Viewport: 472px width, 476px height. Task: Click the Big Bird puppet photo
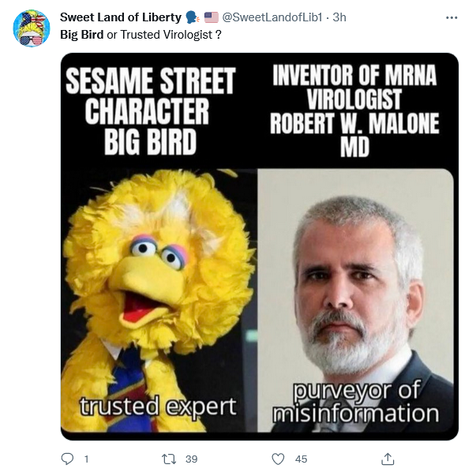coord(159,300)
